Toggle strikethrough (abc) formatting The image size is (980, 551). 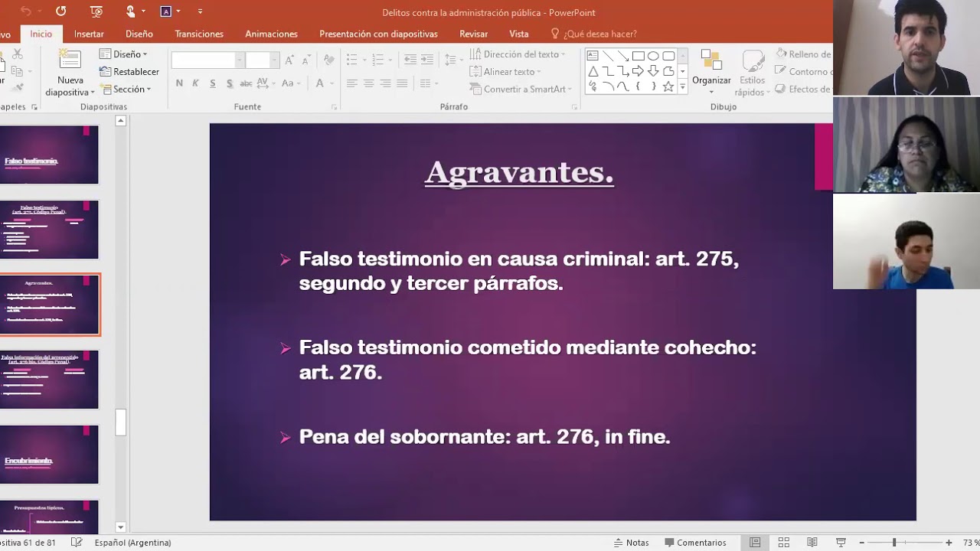pyautogui.click(x=246, y=83)
